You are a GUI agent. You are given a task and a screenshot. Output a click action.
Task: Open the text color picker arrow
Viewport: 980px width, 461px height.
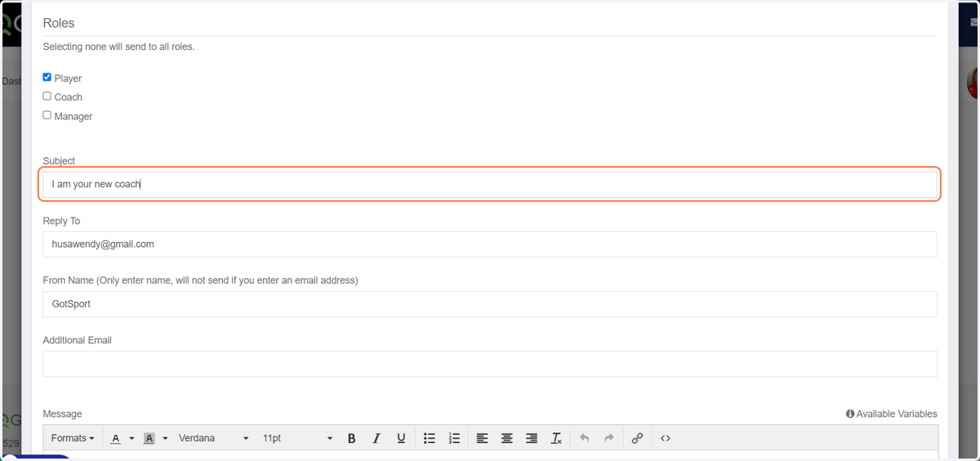(x=131, y=438)
